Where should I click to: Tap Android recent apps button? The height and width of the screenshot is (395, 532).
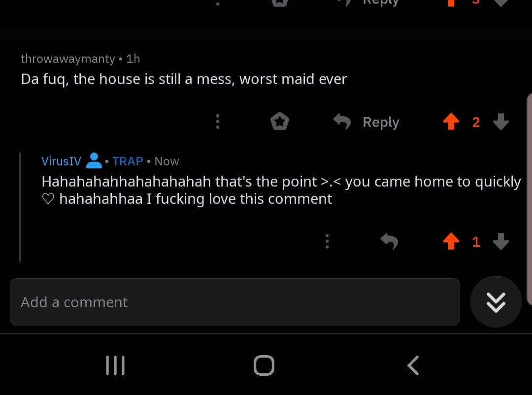pyautogui.click(x=115, y=365)
